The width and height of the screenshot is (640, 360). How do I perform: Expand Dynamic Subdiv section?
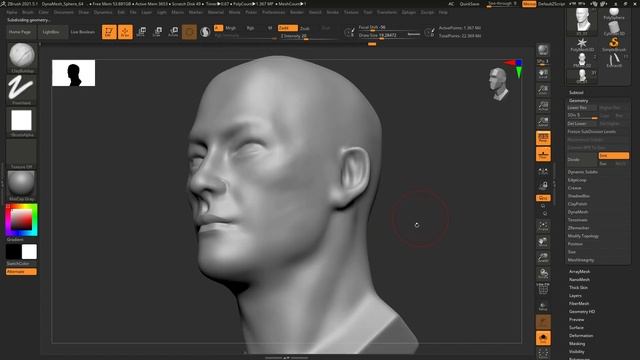click(x=582, y=172)
